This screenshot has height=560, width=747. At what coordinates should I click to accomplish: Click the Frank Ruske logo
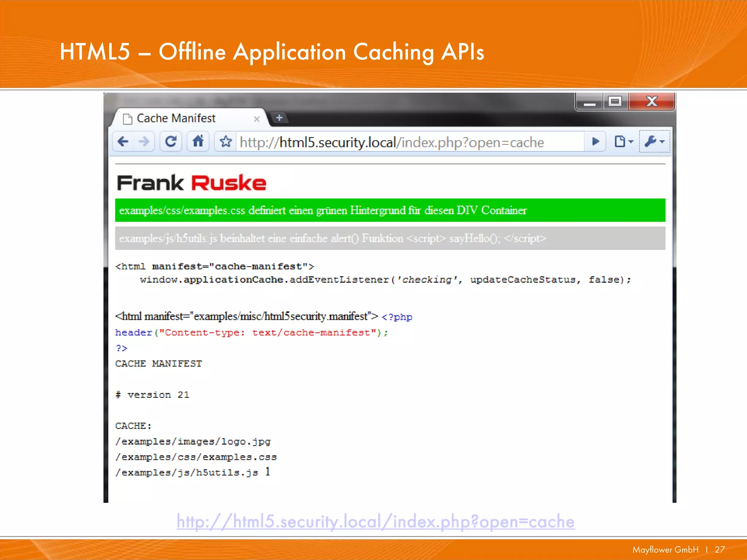(191, 183)
